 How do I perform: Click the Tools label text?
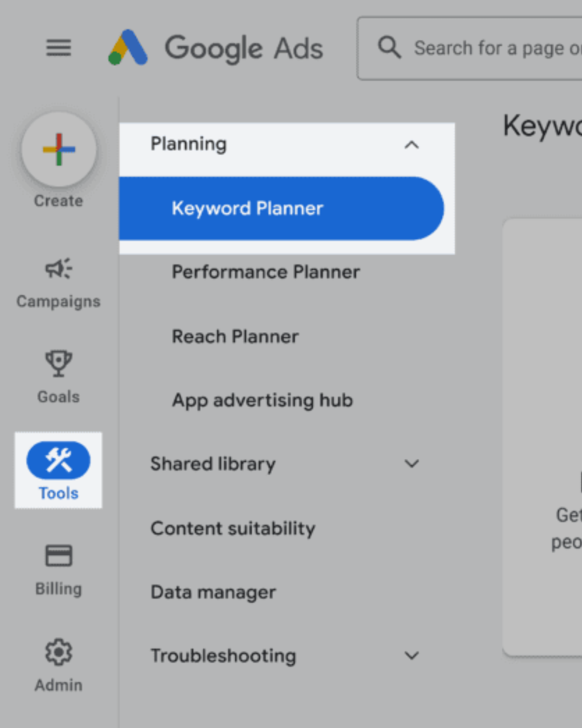58,493
